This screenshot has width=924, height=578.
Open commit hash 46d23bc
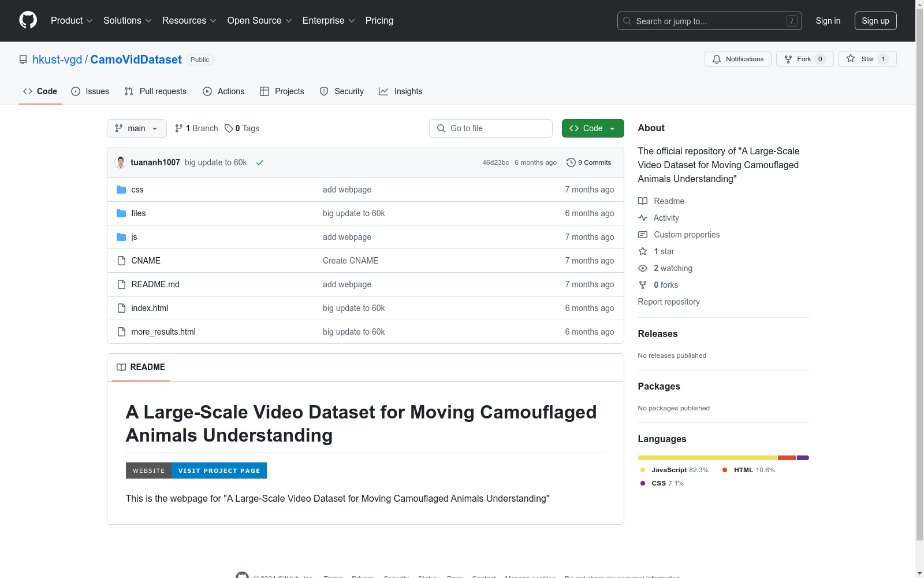tap(495, 162)
